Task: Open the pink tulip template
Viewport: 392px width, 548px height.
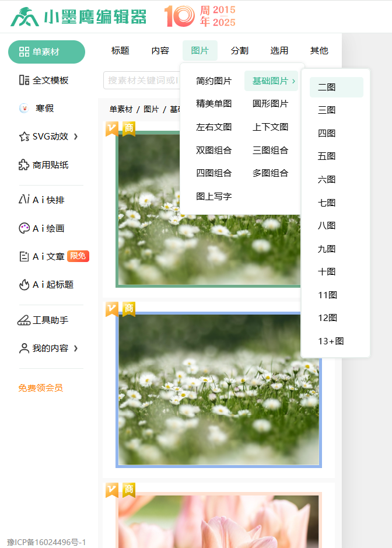Action: (219, 521)
